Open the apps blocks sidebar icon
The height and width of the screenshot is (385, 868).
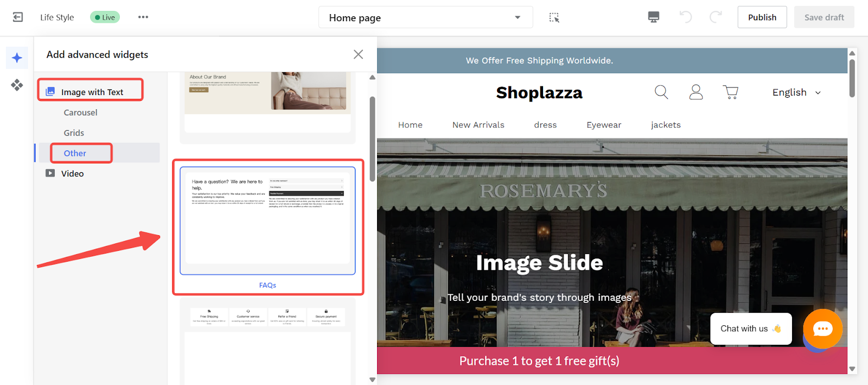pyautogui.click(x=17, y=85)
